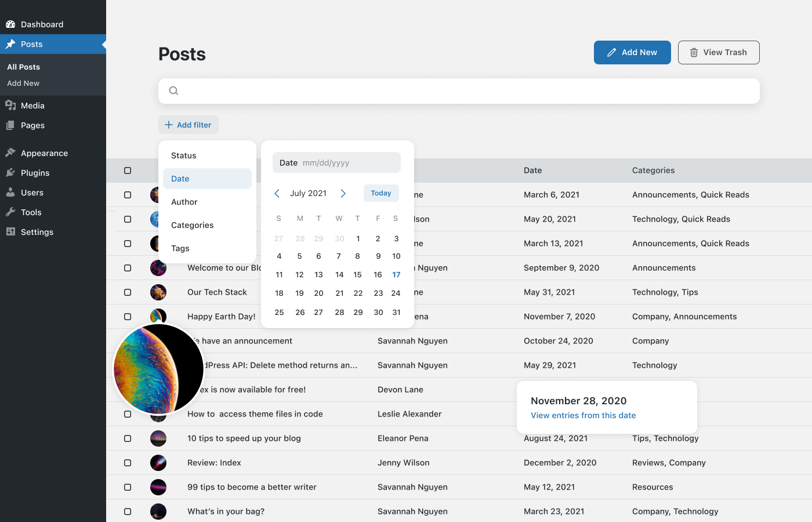812x522 pixels.
Task: Open the Appearance brush icon
Action: coord(10,153)
